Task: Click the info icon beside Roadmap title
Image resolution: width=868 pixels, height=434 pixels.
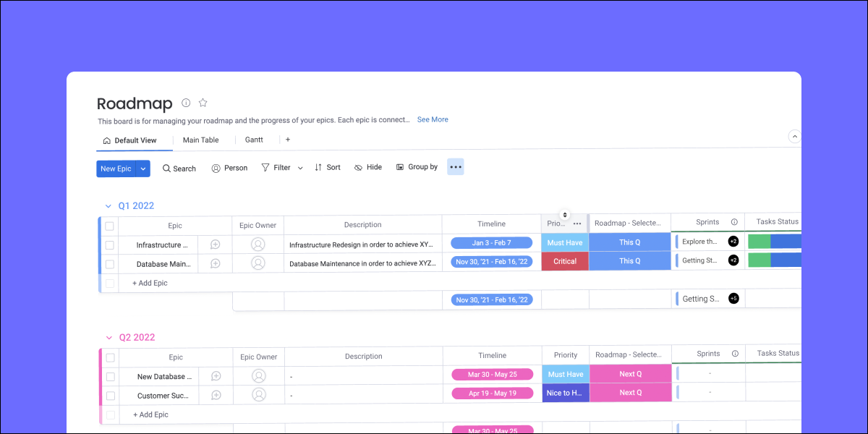Action: point(186,103)
